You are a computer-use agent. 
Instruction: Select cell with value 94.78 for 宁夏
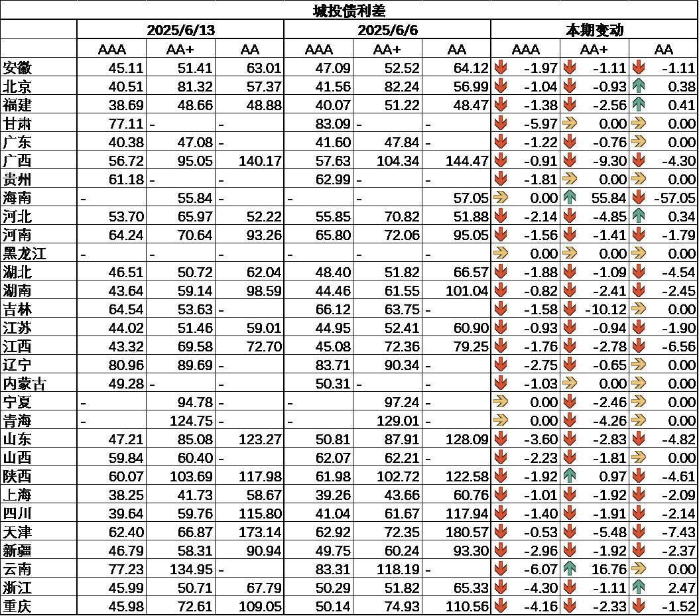(180, 402)
